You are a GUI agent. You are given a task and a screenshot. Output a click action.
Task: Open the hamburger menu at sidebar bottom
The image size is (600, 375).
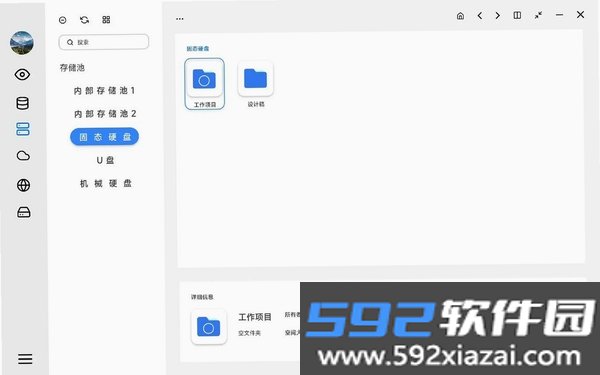pos(25,359)
